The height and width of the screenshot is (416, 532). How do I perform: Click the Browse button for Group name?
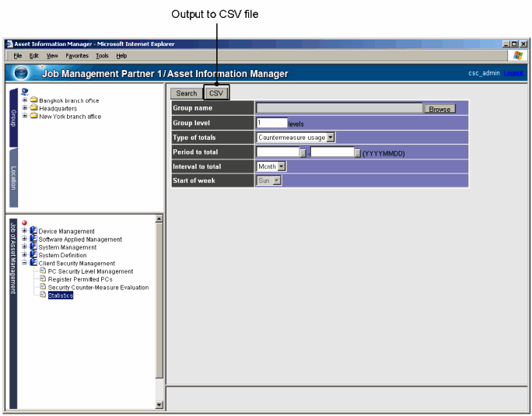[439, 109]
